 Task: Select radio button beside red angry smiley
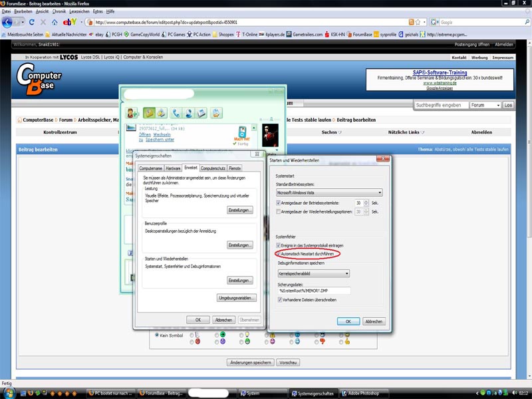pyautogui.click(x=192, y=342)
